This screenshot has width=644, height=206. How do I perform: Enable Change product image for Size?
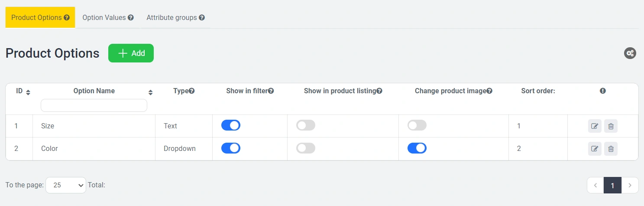pos(417,126)
